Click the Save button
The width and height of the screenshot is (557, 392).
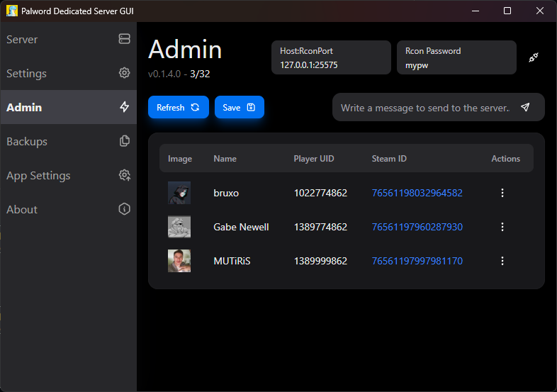click(x=240, y=107)
